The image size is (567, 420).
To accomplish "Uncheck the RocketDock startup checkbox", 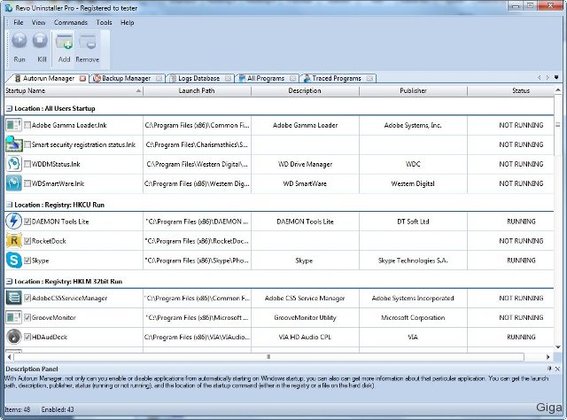I will coord(27,241).
